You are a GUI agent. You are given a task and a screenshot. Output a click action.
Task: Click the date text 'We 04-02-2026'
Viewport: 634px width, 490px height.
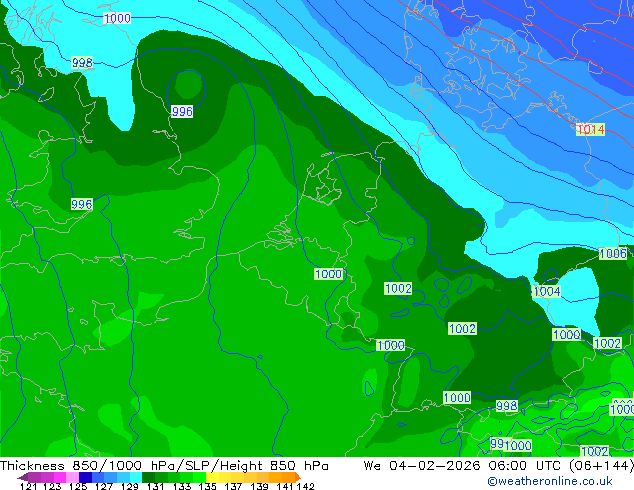coord(422,466)
